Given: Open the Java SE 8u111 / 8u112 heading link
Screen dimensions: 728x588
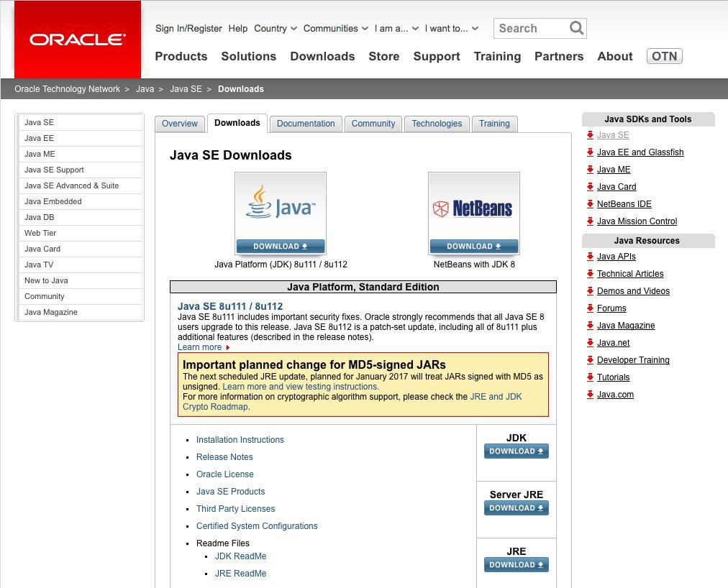Looking at the screenshot, I should click(x=230, y=306).
